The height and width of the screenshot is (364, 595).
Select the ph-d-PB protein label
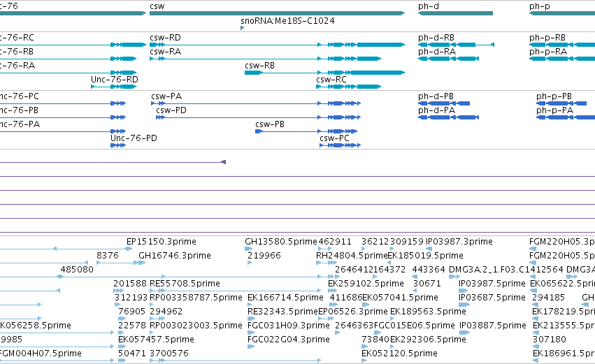(436, 96)
